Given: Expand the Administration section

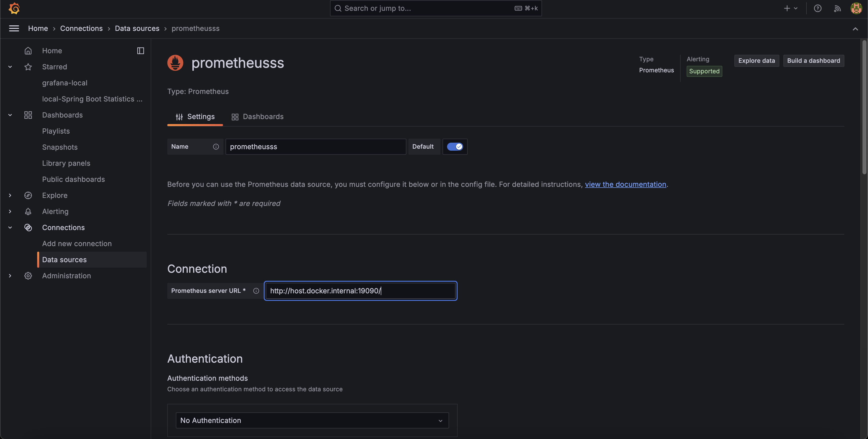Looking at the screenshot, I should tap(10, 276).
